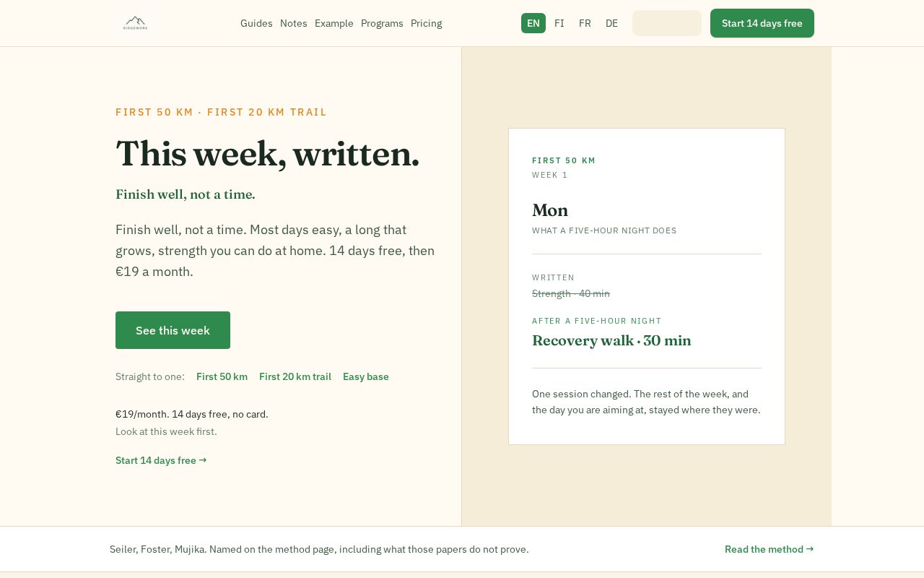Click the What a five-hour night does caption
This screenshot has height=578, width=924.
604,230
